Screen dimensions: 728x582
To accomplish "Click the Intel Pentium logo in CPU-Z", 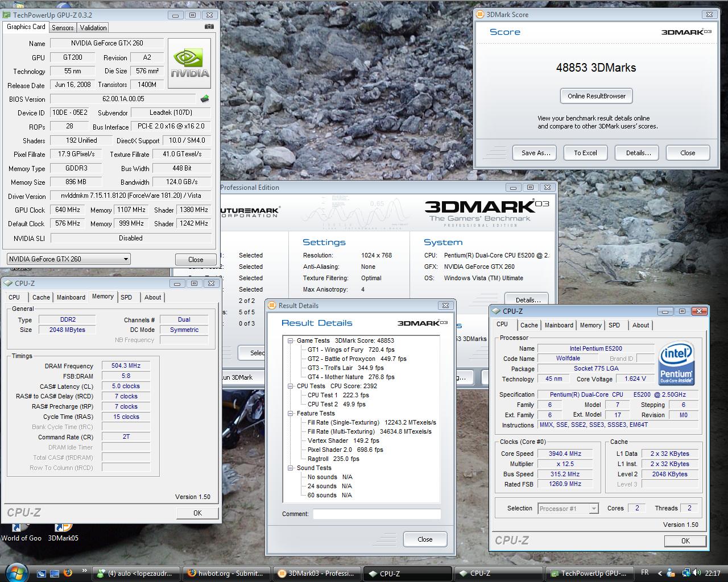I will point(676,364).
